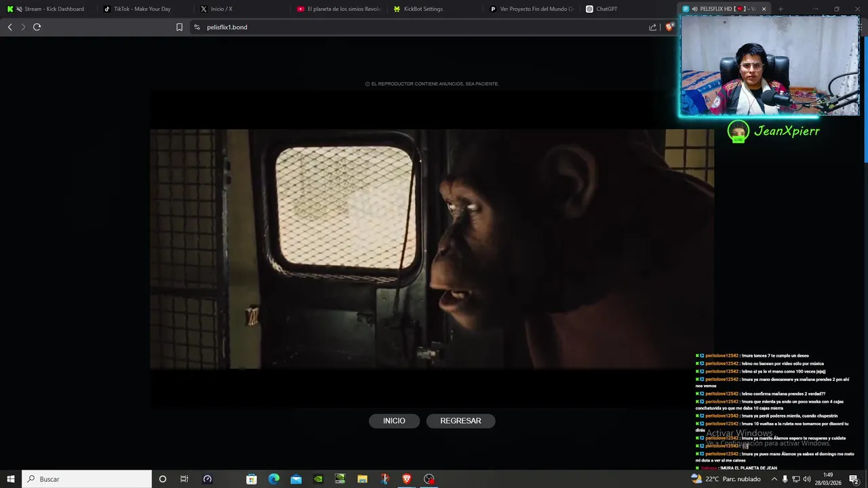
Task: Close the PELISFLIX HD tab
Action: tap(764, 9)
